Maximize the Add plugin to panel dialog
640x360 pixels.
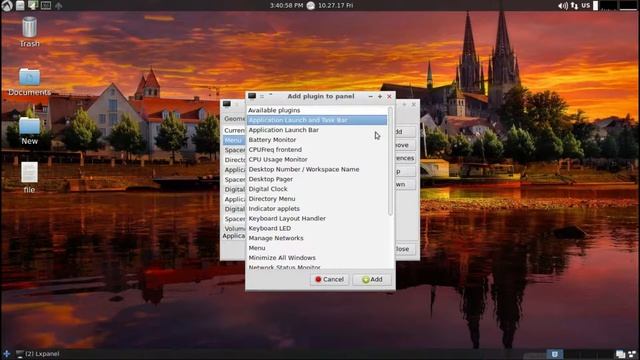click(380, 96)
